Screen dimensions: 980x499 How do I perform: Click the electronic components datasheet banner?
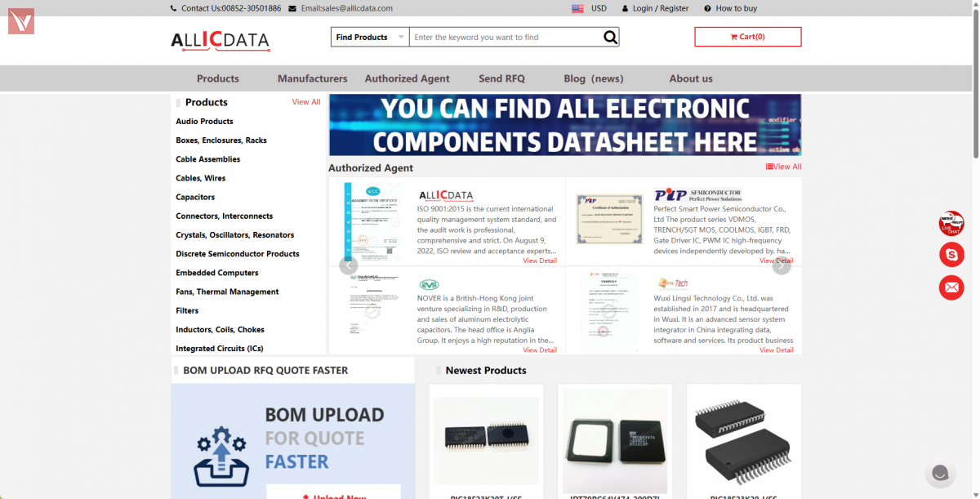click(x=565, y=125)
